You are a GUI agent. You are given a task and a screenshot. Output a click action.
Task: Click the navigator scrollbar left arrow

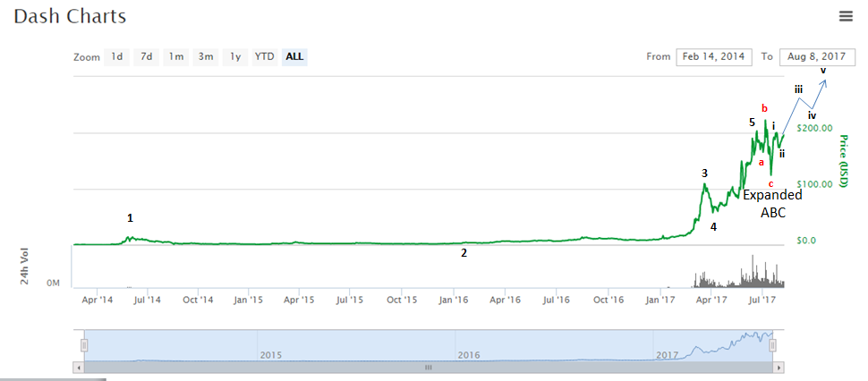point(79,368)
